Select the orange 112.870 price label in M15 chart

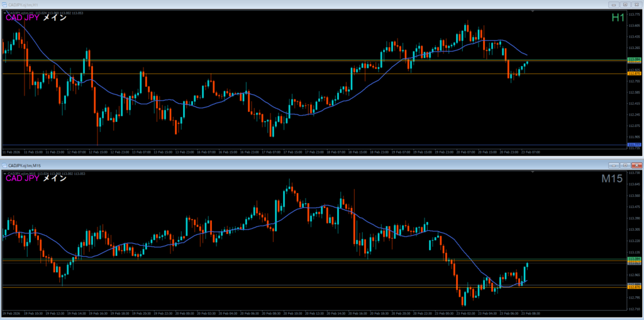pos(634,286)
